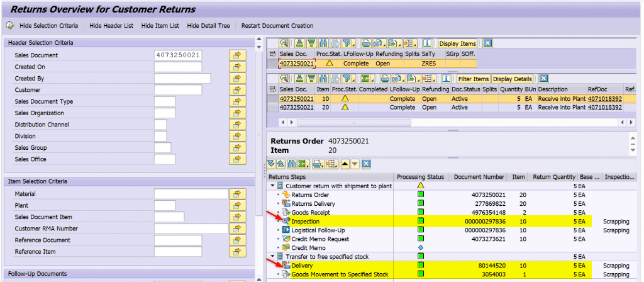
Task: Close header list with blue X icon
Action: 487,43
